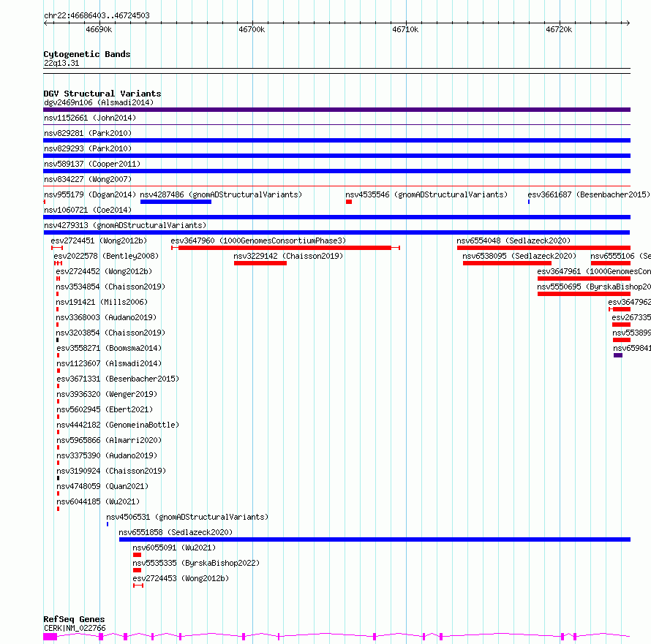This screenshot has height=644, width=651.
Task: Click nsv4279313 (gnomADStructuralVariants) label
Action: [x=125, y=225]
